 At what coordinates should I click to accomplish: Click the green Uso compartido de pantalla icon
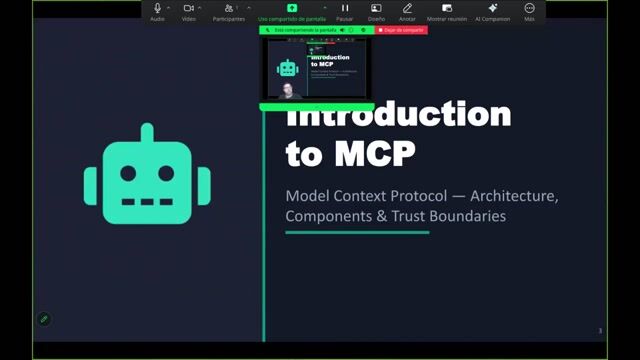pyautogui.click(x=292, y=8)
